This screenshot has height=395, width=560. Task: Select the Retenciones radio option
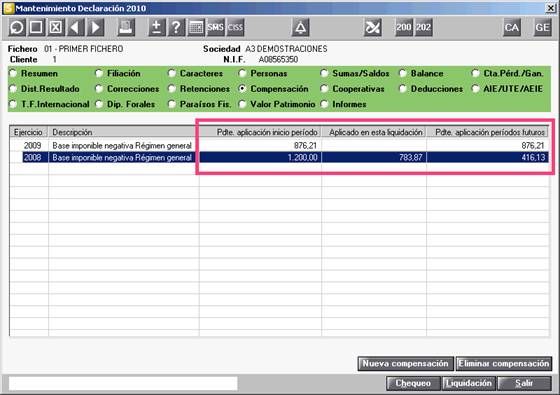(x=172, y=89)
